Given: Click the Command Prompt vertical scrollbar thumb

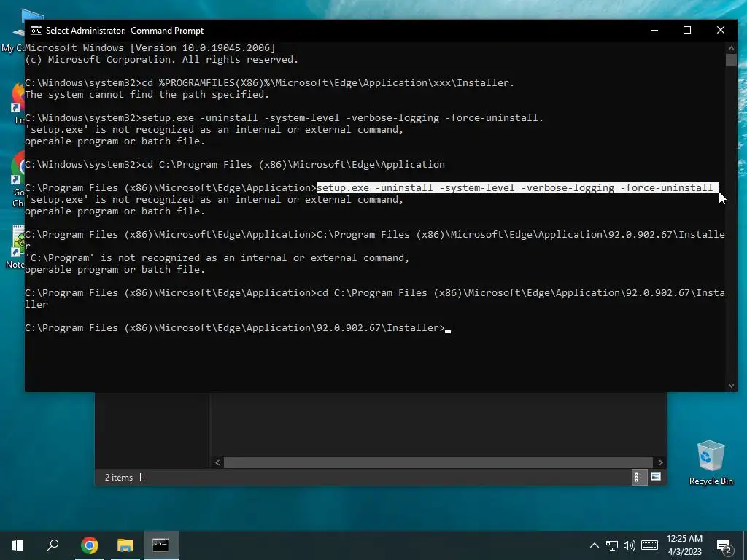Looking at the screenshot, I should pos(731,60).
